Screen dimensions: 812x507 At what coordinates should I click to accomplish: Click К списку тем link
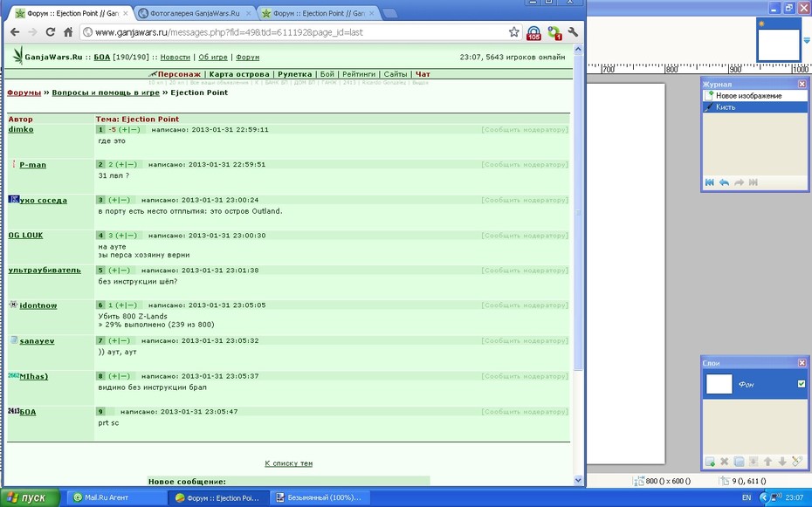pyautogui.click(x=288, y=463)
